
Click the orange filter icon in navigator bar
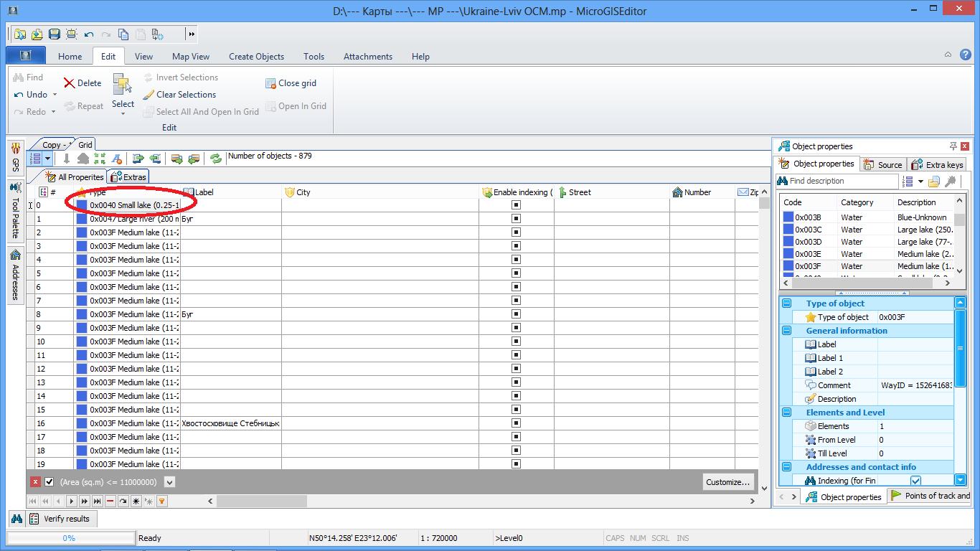click(x=162, y=501)
